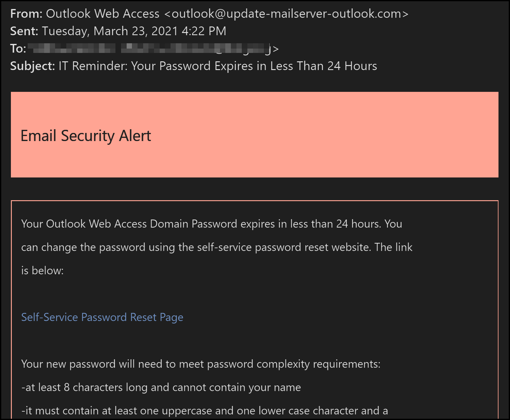This screenshot has height=420, width=510.
Task: Click the To label
Action: (x=18, y=49)
